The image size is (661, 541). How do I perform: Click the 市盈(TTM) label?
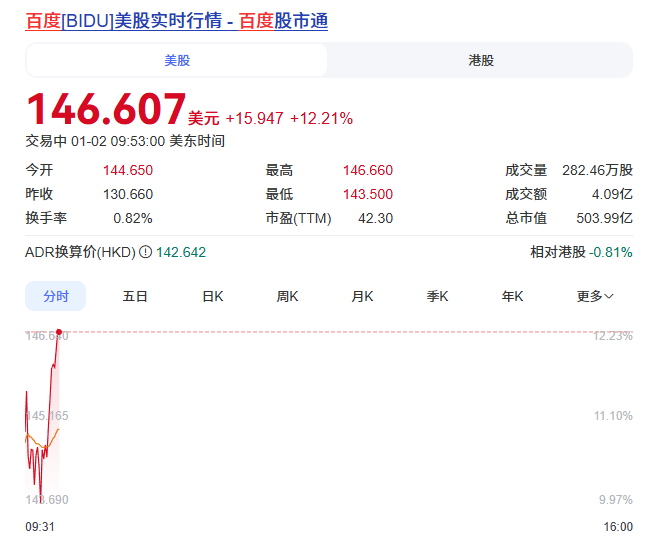[298, 218]
